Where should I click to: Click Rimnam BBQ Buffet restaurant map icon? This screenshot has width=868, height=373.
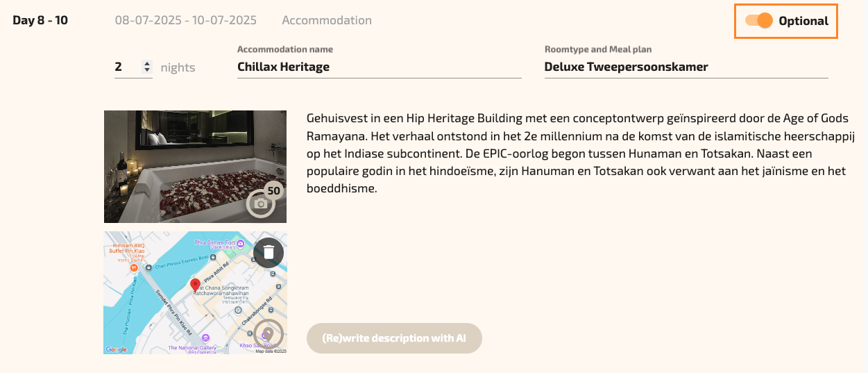pyautogui.click(x=133, y=267)
